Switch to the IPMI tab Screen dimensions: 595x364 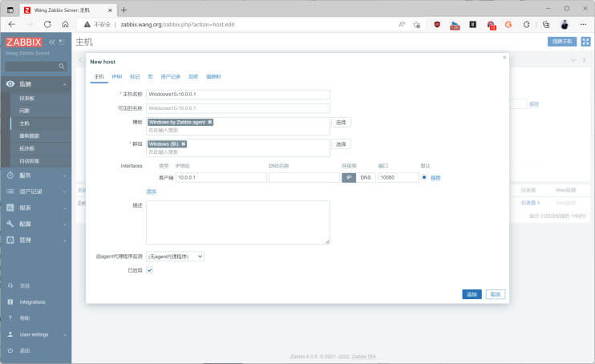tap(117, 77)
